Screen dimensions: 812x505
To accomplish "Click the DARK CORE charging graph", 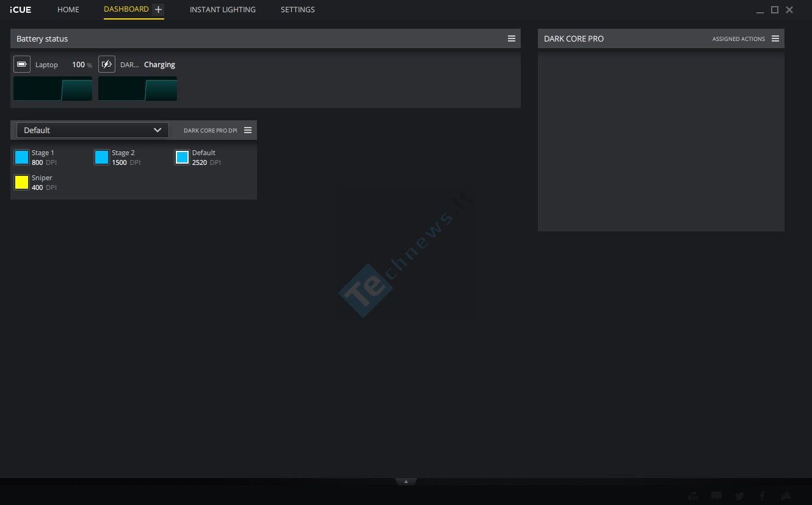I will (x=138, y=89).
